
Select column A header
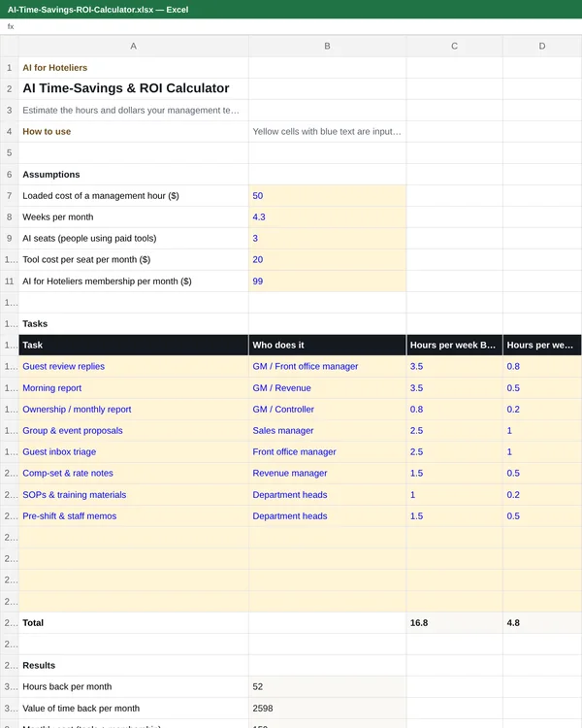tap(133, 46)
